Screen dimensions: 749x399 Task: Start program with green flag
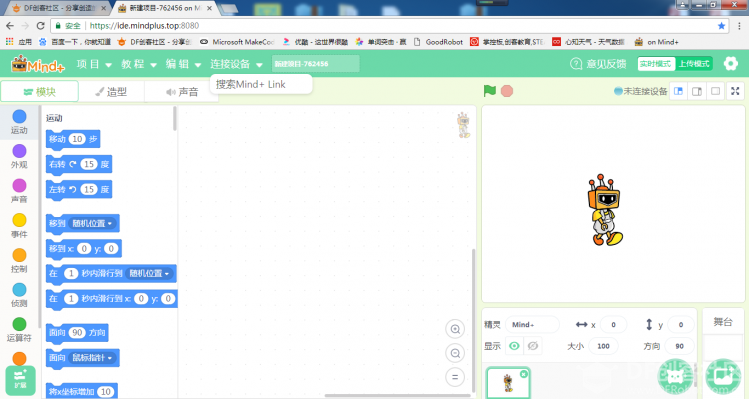coord(490,91)
